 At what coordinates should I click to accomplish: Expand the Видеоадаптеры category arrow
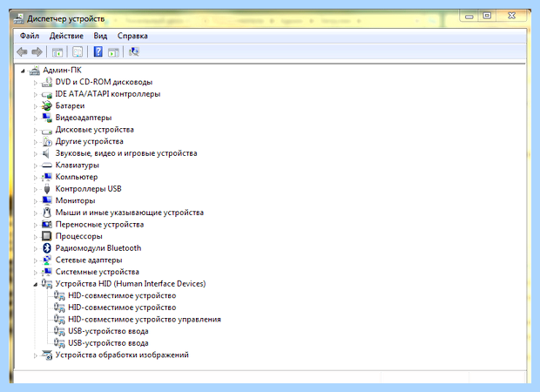(x=35, y=118)
